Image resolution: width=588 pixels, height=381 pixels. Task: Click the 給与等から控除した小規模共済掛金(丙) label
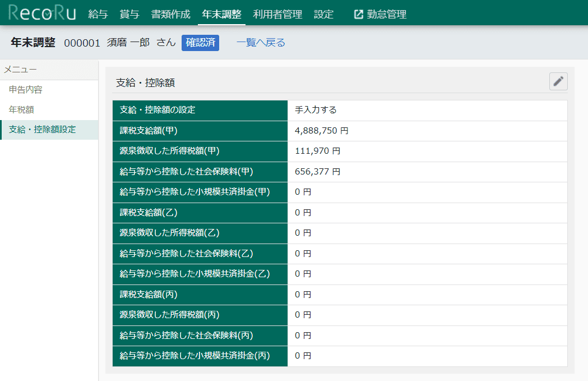coord(195,356)
